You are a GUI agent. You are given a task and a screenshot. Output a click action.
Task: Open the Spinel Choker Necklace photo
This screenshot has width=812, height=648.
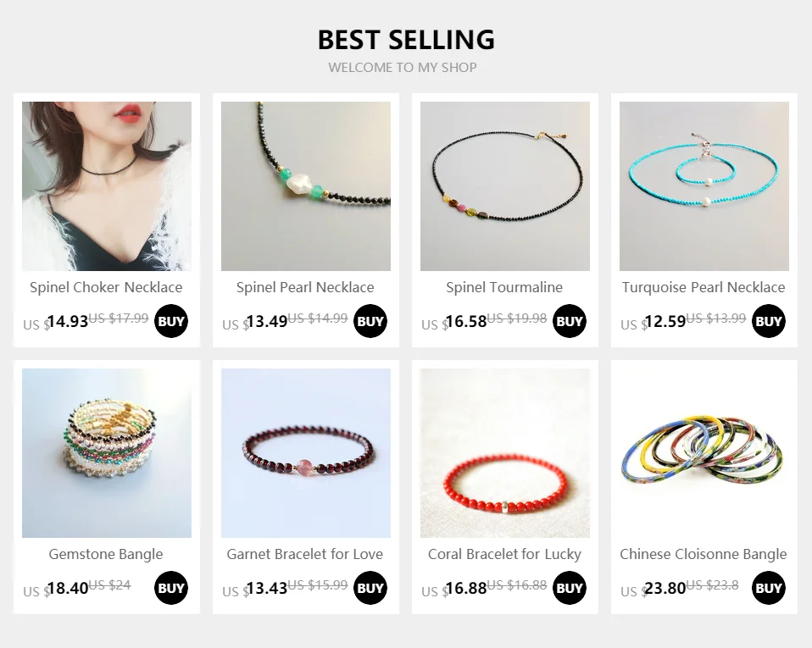(x=107, y=186)
